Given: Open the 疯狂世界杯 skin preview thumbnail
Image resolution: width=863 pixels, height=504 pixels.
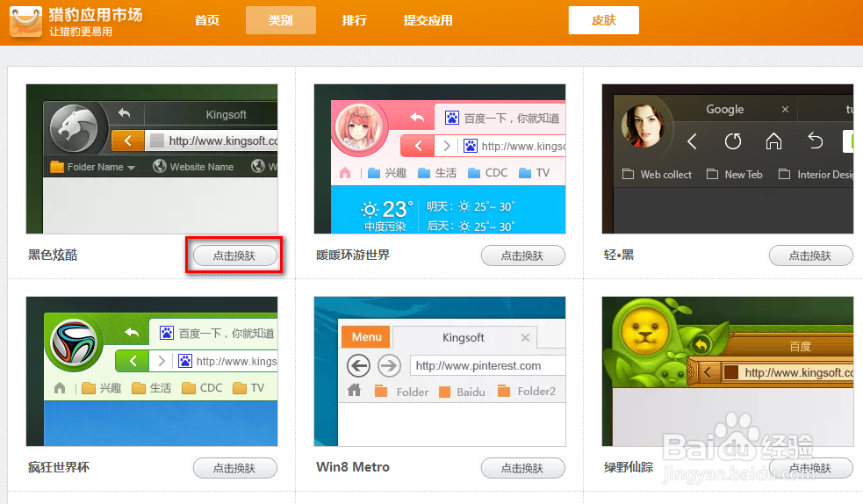Looking at the screenshot, I should coord(152,371).
